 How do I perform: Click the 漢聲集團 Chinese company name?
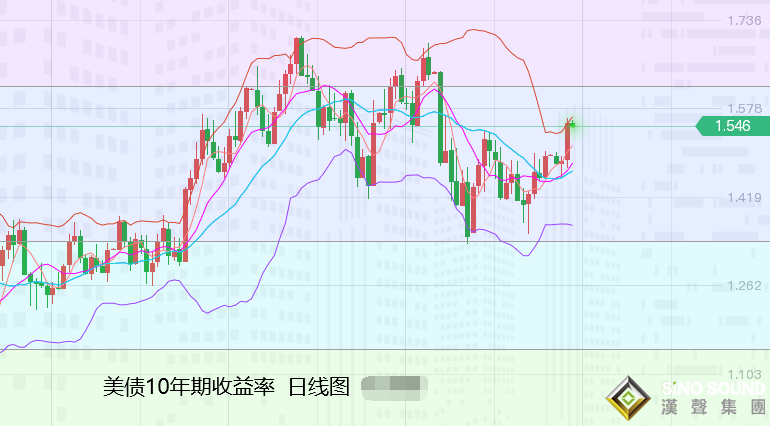[x=714, y=407]
